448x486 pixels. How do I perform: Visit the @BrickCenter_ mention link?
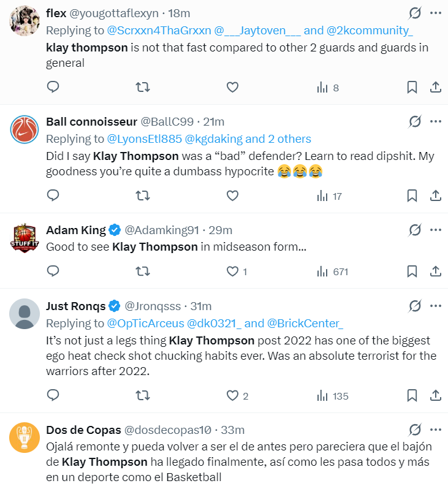pyautogui.click(x=305, y=323)
